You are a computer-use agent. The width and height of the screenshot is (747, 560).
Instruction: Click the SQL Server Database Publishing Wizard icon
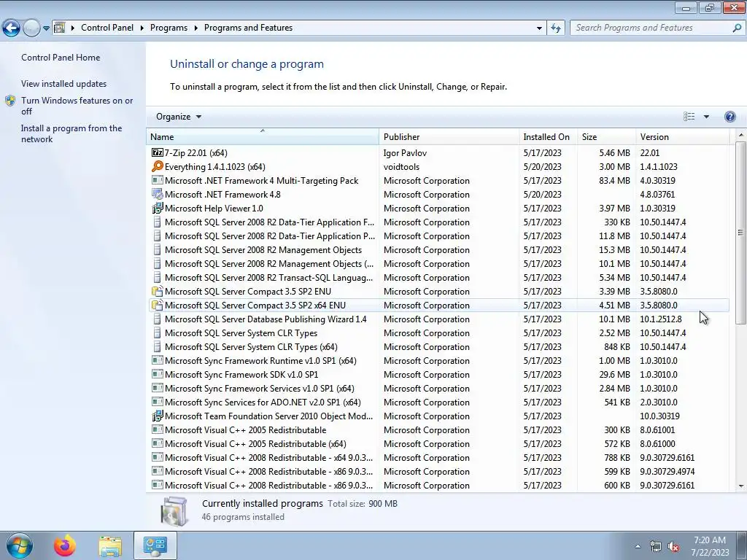(158, 319)
